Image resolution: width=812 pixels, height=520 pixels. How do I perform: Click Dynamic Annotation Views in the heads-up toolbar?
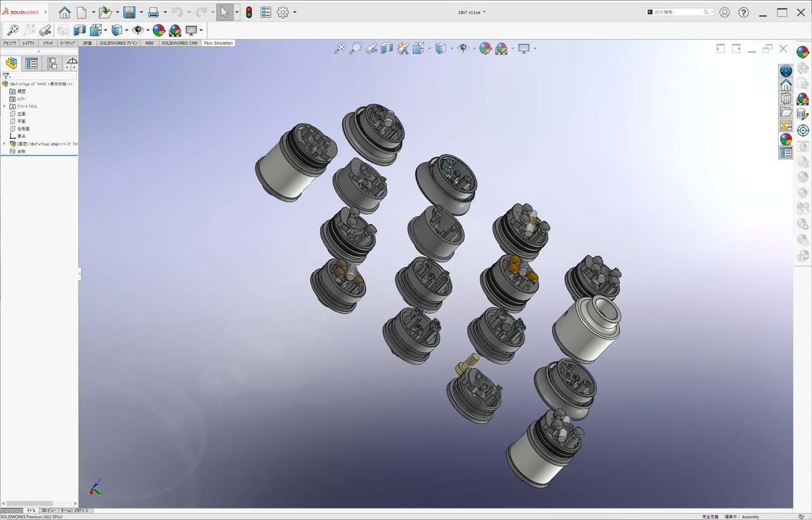403,48
